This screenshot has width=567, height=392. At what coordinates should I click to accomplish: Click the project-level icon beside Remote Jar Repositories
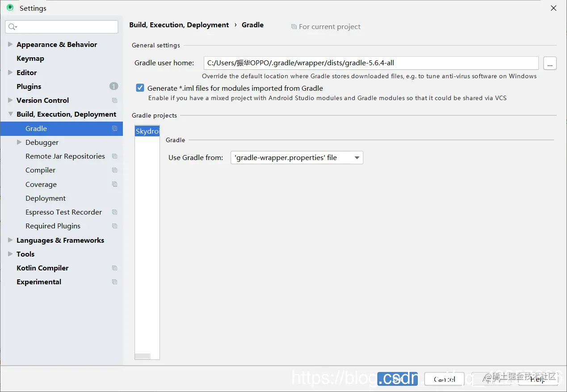(x=114, y=156)
